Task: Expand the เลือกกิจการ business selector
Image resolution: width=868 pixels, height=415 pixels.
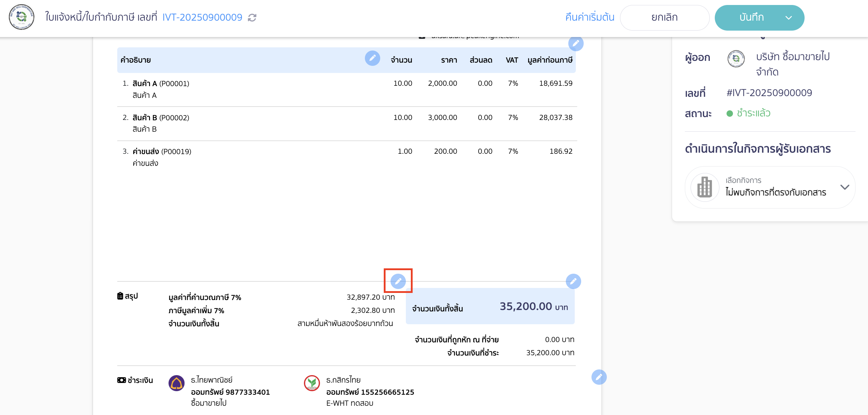Action: (770, 187)
